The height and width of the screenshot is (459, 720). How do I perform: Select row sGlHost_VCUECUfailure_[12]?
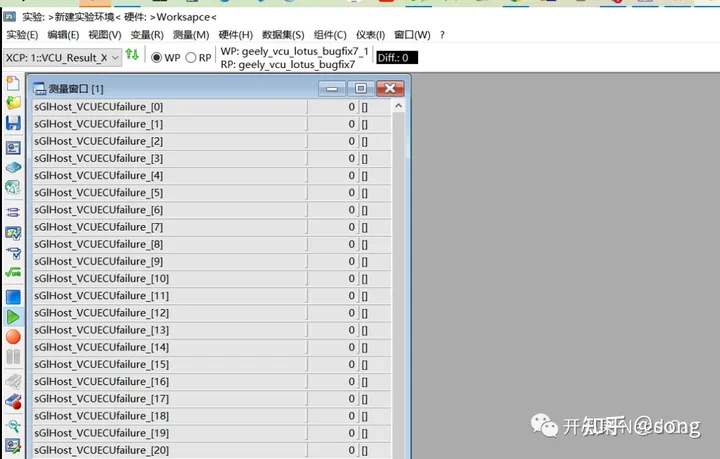(x=212, y=313)
